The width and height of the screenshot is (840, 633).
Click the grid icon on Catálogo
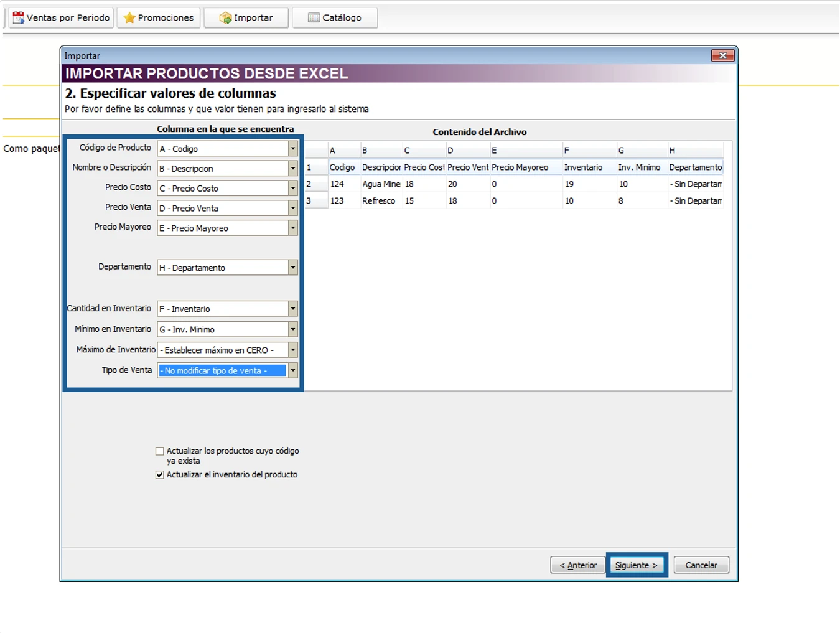(314, 18)
